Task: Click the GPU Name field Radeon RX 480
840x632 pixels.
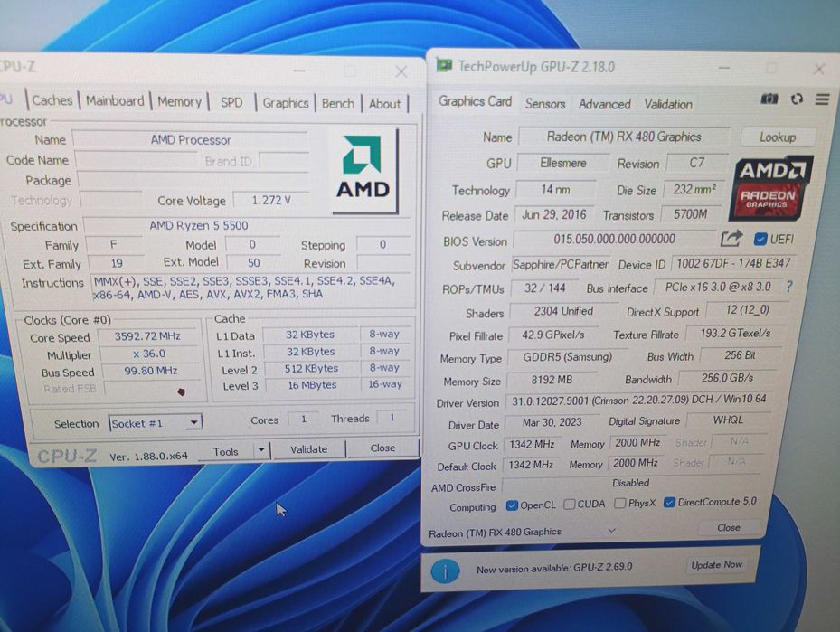Action: (624, 137)
